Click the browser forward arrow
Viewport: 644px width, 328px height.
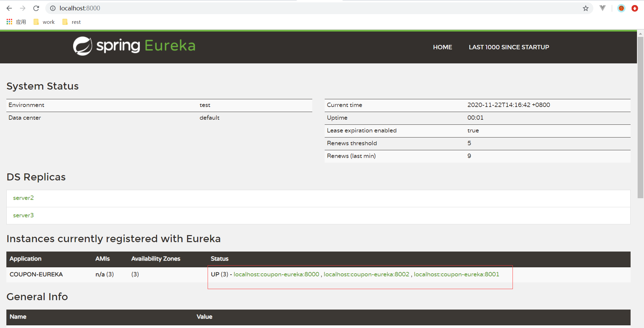(22, 8)
